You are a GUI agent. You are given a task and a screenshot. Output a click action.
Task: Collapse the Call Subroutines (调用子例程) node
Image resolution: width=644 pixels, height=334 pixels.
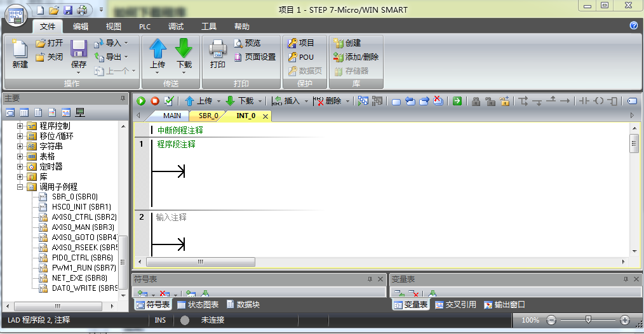click(x=20, y=187)
